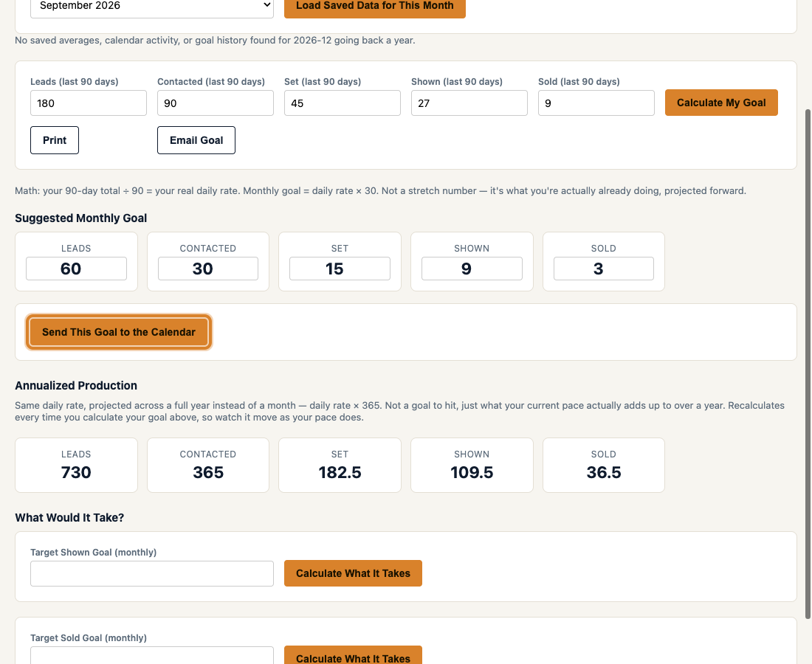
Task: Edit the suggested monthly Contacted goal value
Action: pyautogui.click(x=208, y=269)
